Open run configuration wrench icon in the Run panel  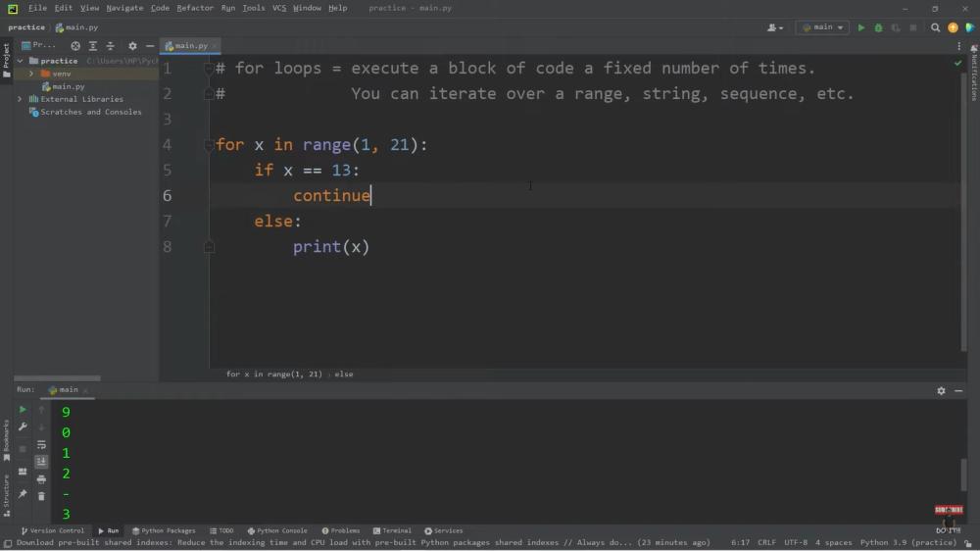[23, 426]
